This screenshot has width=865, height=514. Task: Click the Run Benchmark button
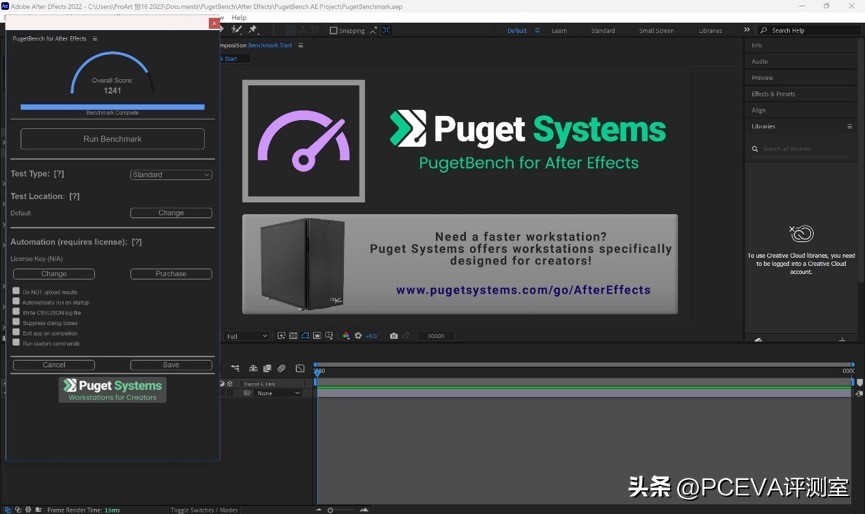pos(112,139)
